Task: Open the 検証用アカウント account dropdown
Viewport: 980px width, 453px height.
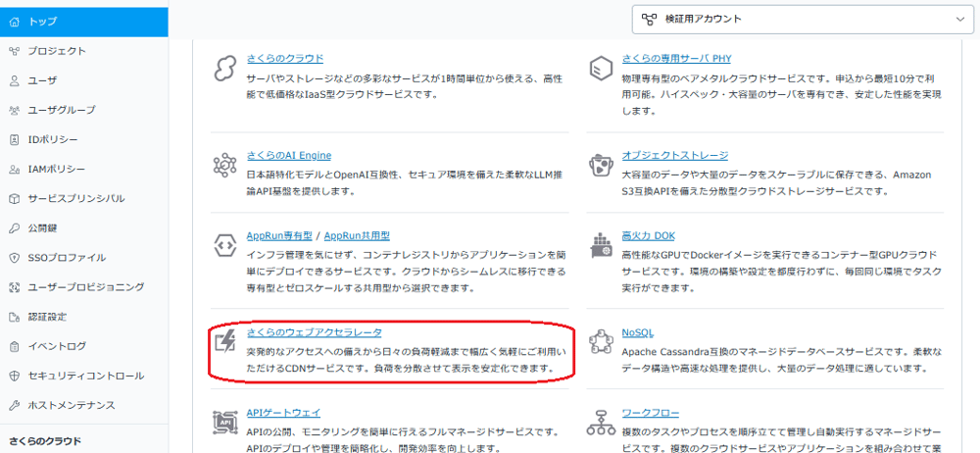Action: 803,20
